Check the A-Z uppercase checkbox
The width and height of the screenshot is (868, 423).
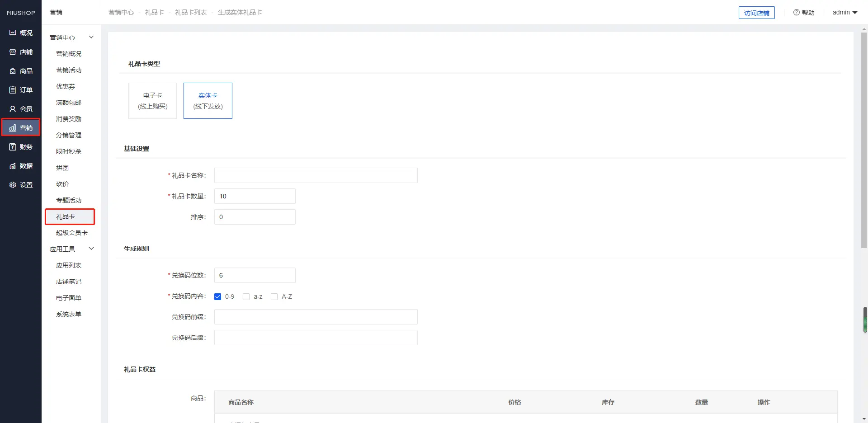pyautogui.click(x=274, y=297)
